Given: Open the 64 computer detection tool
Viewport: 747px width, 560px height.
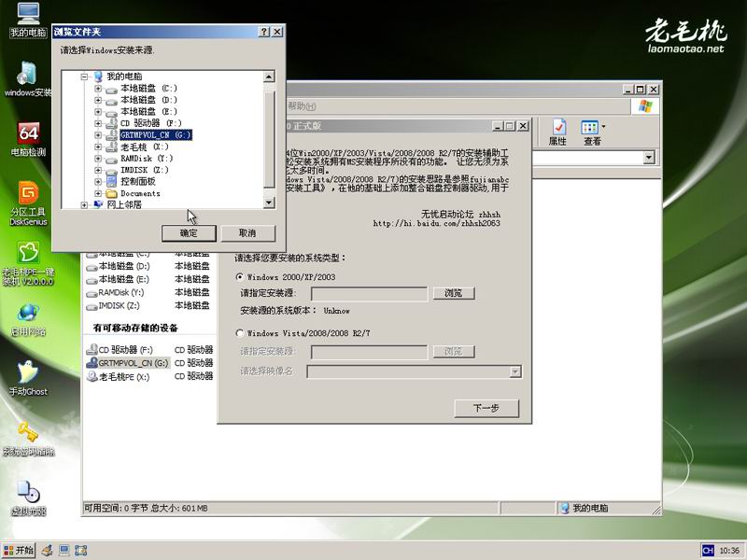Looking at the screenshot, I should [x=28, y=139].
